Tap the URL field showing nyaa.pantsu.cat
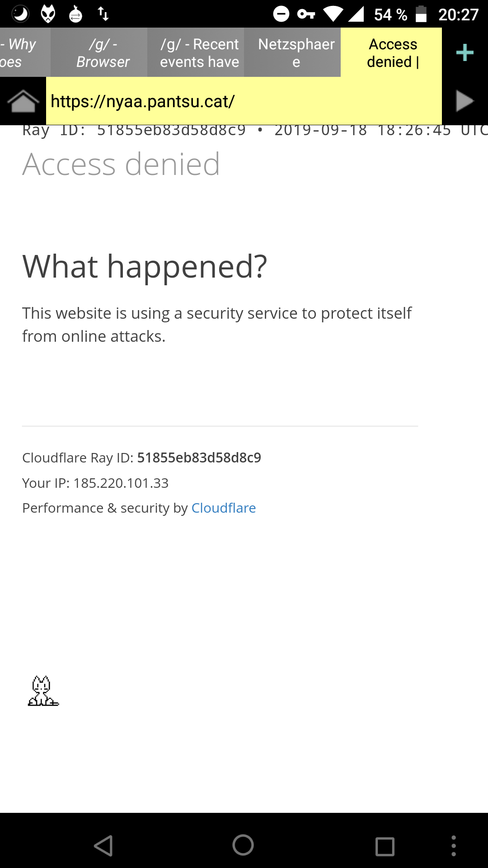Viewport: 488px width, 868px height. tap(244, 101)
